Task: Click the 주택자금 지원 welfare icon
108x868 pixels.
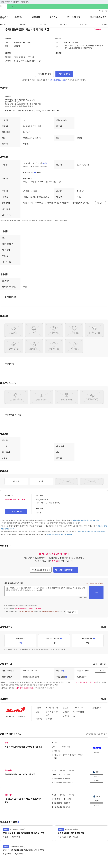Action: point(14,346)
